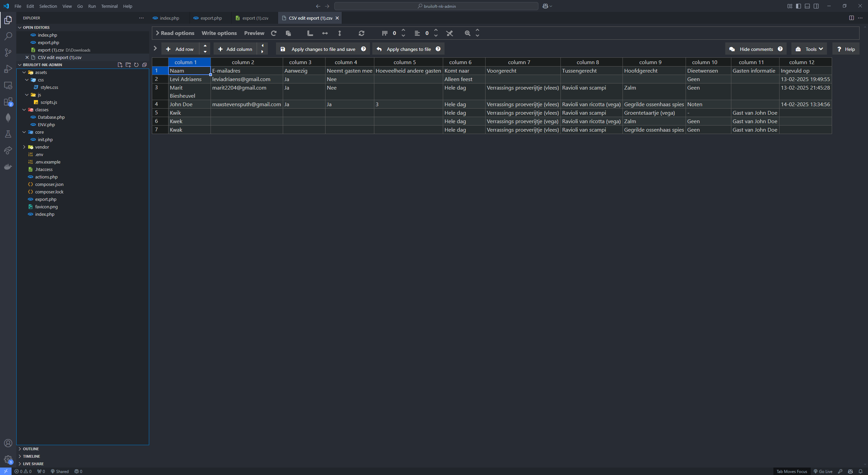Expand the vendor folder
The width and height of the screenshot is (868, 475).
pos(42,147)
